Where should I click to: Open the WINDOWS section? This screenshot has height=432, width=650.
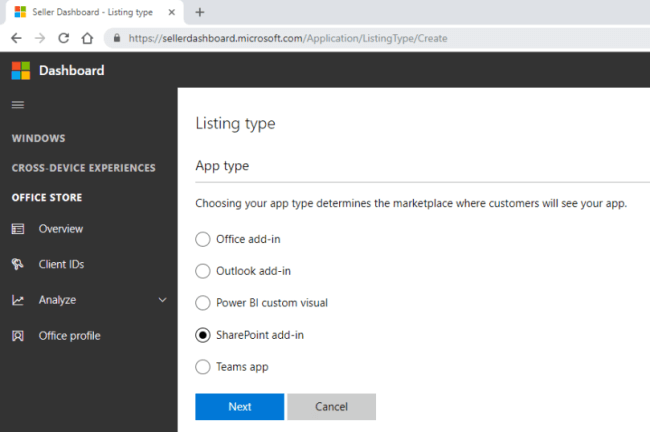pyautogui.click(x=39, y=138)
